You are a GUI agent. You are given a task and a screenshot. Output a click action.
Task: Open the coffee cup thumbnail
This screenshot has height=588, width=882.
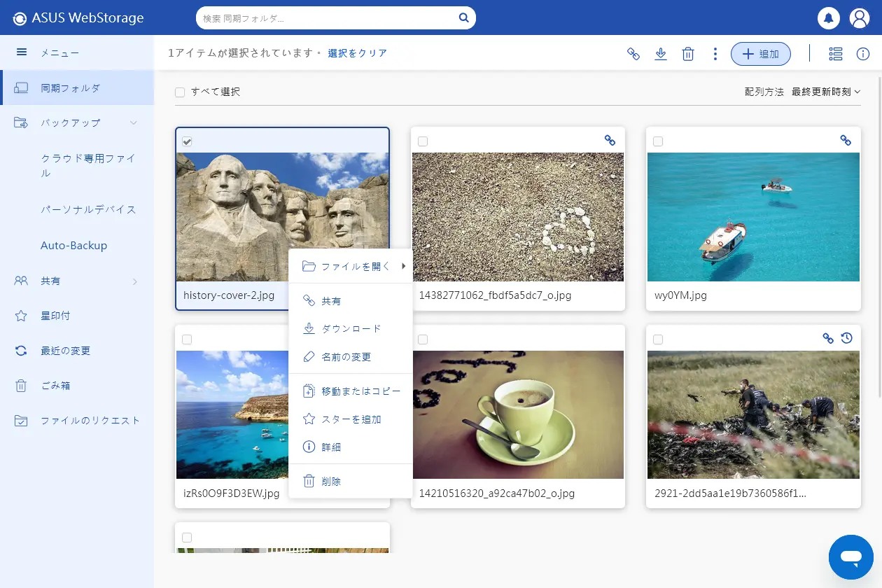(518, 414)
